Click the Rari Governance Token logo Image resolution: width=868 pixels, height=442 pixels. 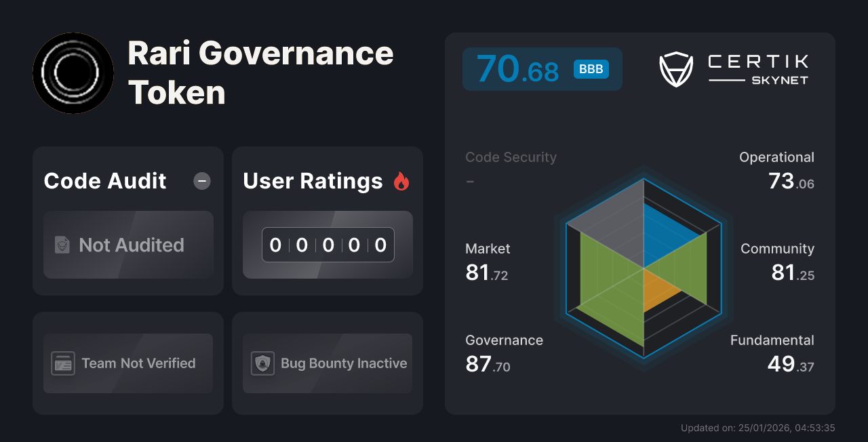[x=73, y=73]
